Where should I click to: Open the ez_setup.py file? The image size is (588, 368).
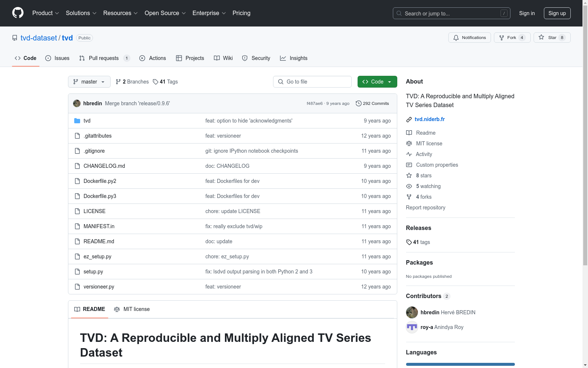coord(97,256)
